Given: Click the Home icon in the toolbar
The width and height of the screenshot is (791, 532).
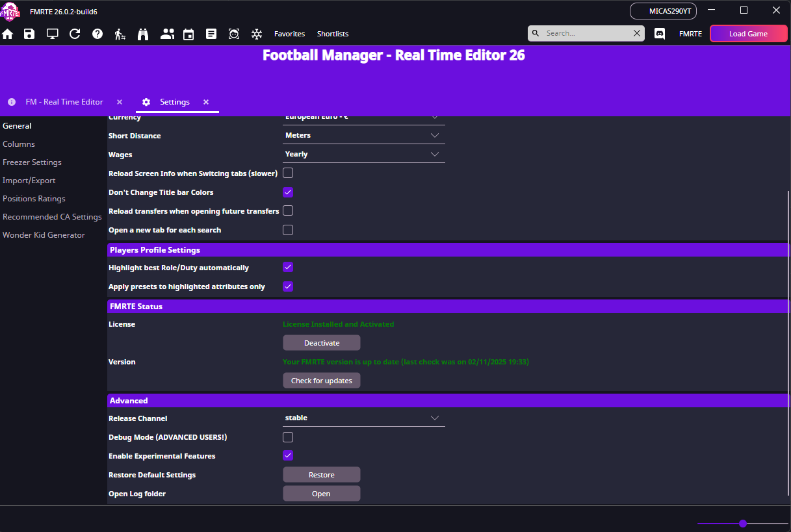Looking at the screenshot, I should [x=8, y=34].
